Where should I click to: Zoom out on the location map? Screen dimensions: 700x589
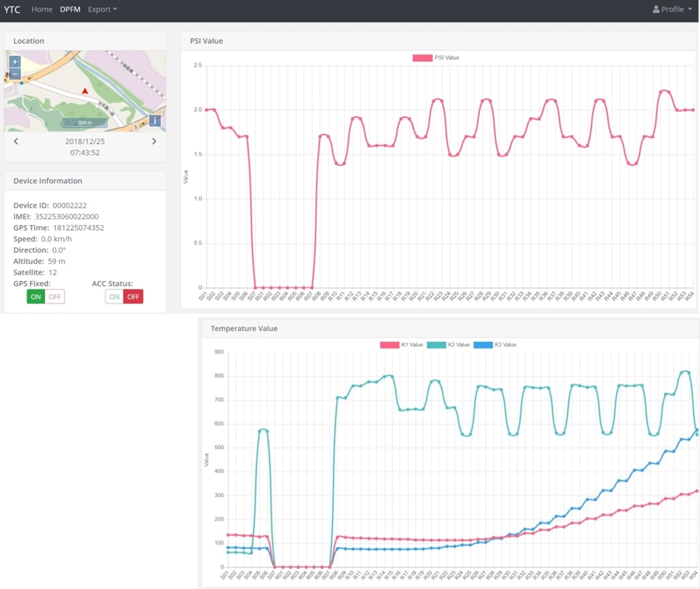pos(15,73)
